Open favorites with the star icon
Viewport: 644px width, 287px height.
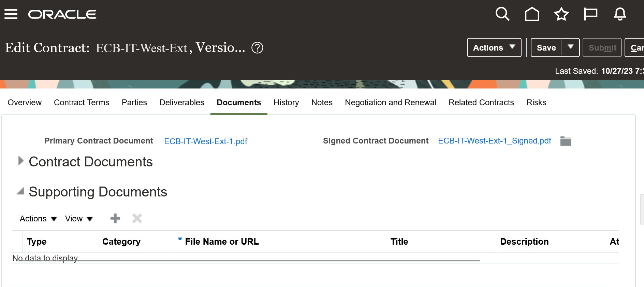pyautogui.click(x=561, y=14)
